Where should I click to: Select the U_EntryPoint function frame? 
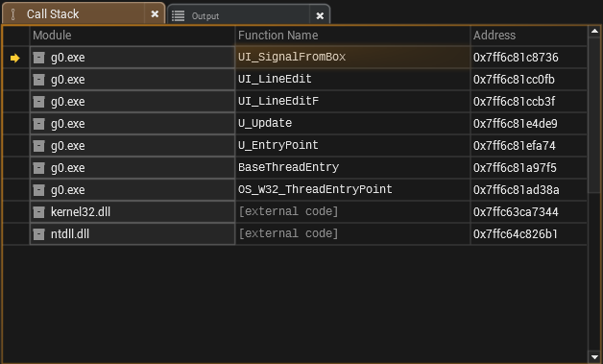(x=352, y=145)
